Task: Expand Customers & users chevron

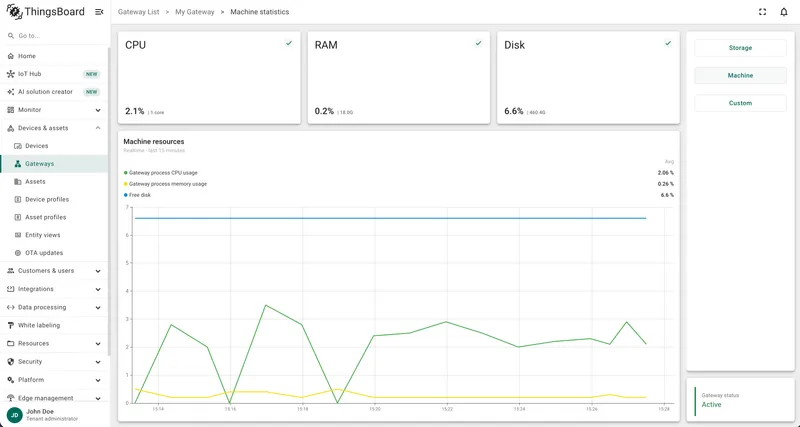Action: (98, 271)
